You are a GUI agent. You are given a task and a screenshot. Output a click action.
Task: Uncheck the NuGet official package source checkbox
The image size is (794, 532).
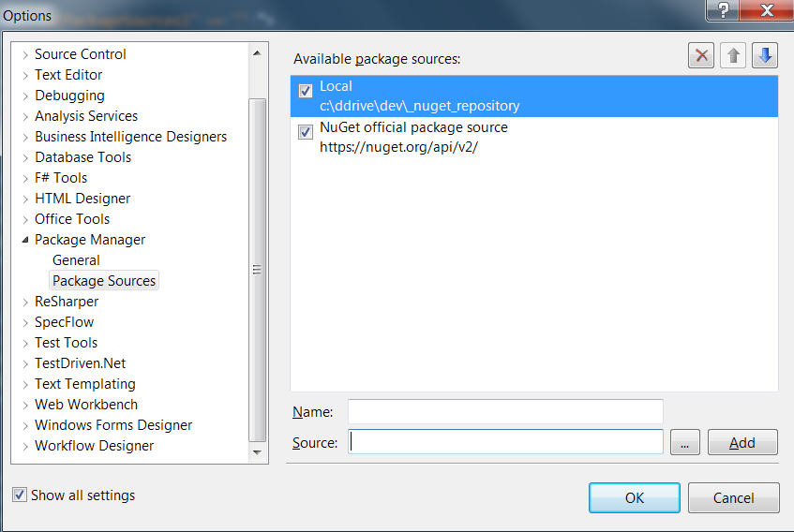[306, 132]
